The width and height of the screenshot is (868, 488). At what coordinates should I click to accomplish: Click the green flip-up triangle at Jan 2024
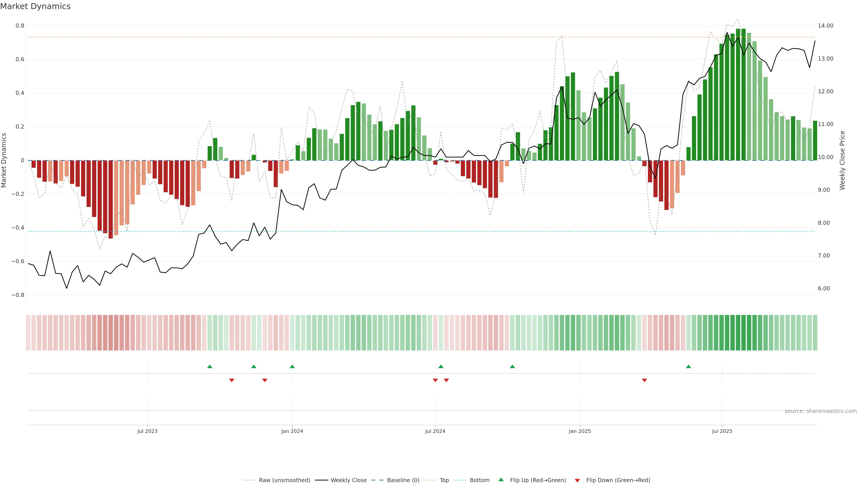click(x=292, y=366)
